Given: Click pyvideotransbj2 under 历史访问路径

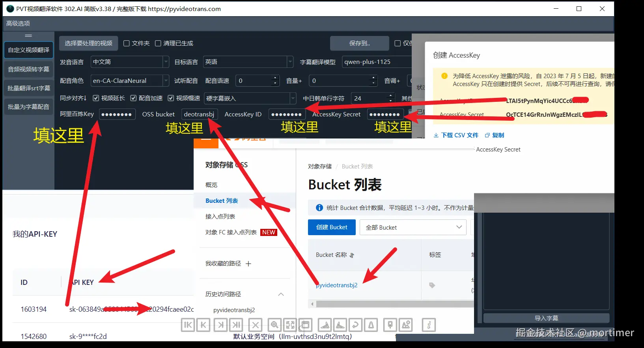Looking at the screenshot, I should click(234, 310).
